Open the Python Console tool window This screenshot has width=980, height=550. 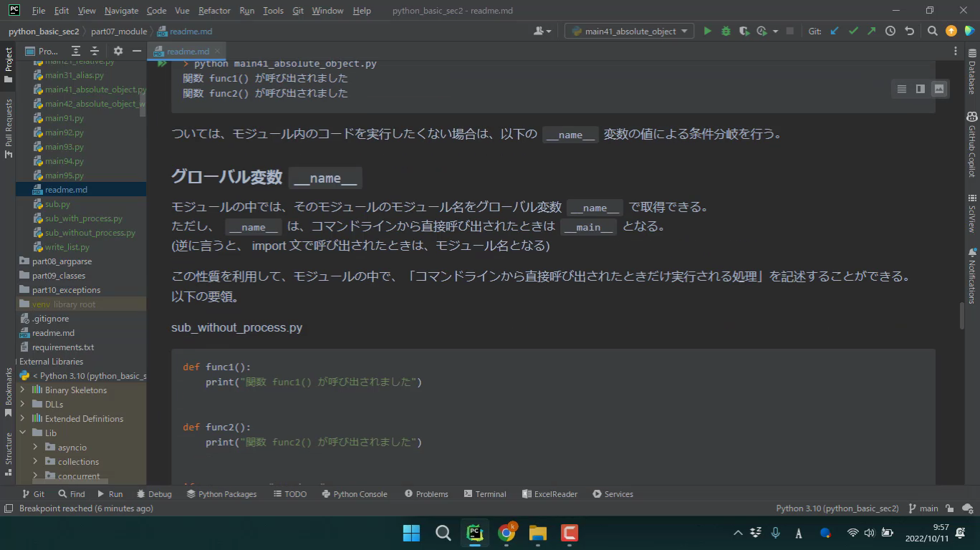(355, 494)
